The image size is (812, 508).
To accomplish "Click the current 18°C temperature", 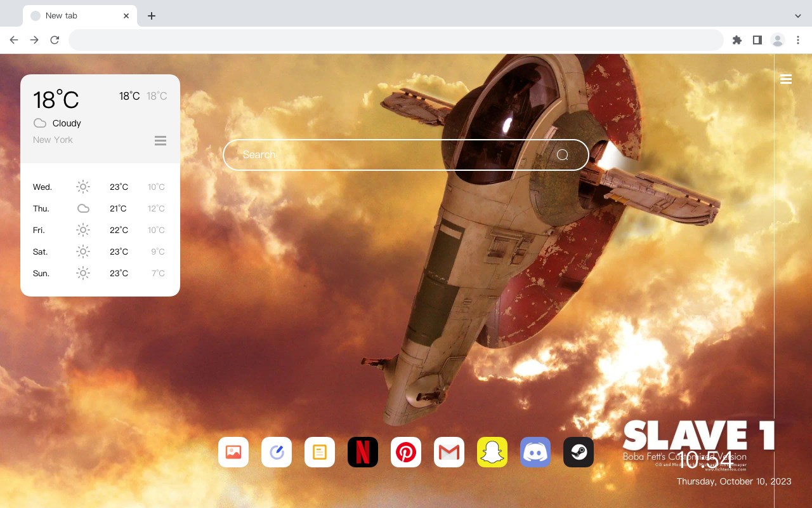I will (x=56, y=99).
